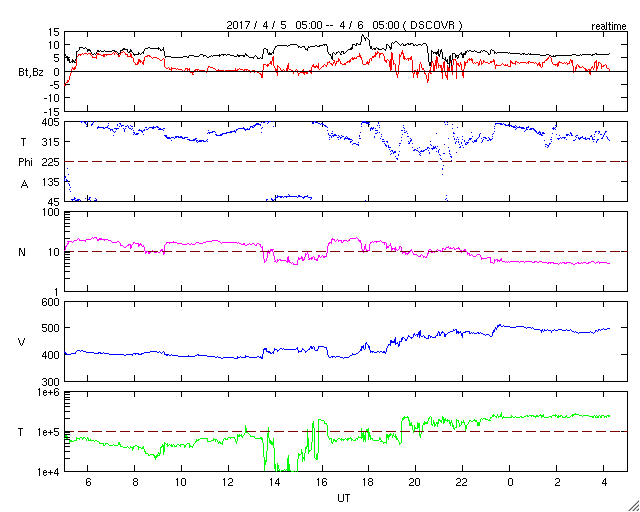The height and width of the screenshot is (512, 640).
Task: Click the "18" hour tick on UT axis
Action: pyautogui.click(x=369, y=482)
